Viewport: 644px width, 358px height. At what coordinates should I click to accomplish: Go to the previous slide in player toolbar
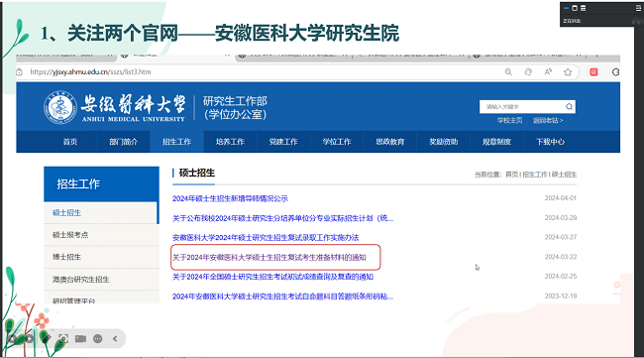12,339
